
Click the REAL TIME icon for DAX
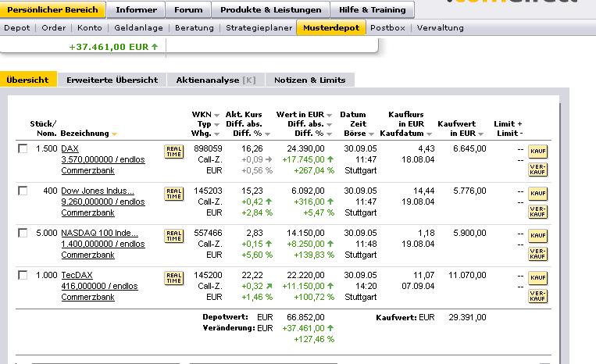point(173,152)
